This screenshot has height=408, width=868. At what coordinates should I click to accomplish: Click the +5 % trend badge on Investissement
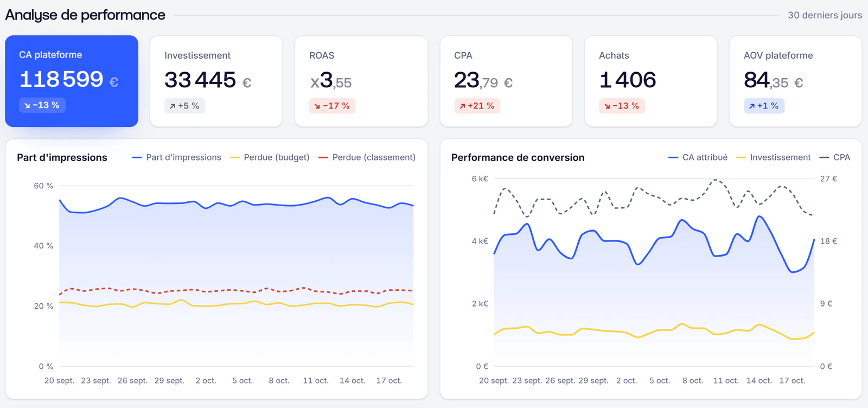[184, 106]
